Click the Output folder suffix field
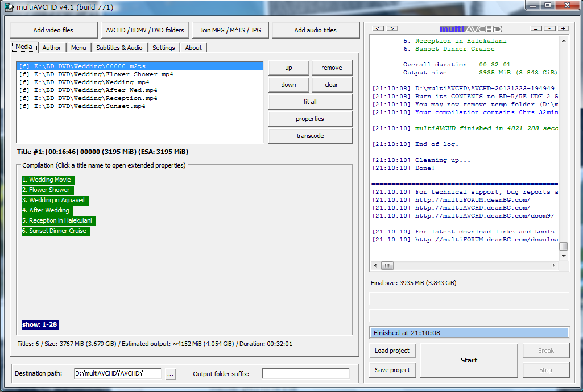583x392 pixels. click(305, 373)
